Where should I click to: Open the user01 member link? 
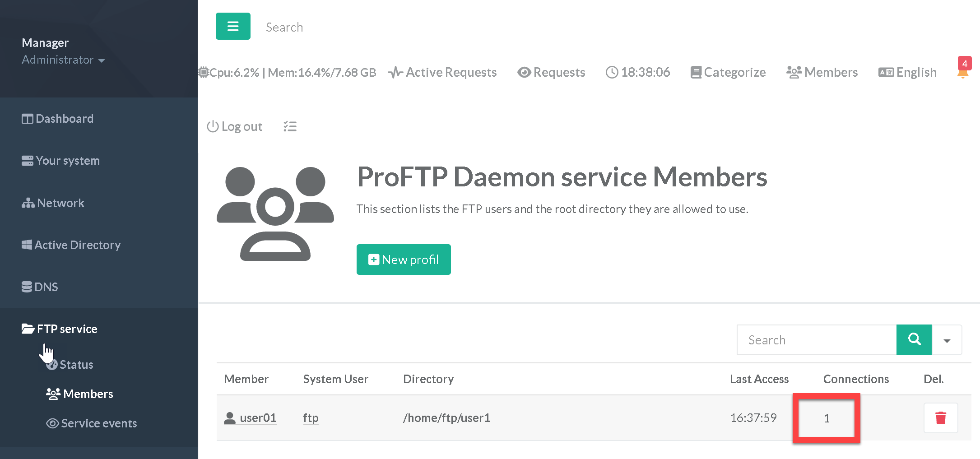[258, 418]
